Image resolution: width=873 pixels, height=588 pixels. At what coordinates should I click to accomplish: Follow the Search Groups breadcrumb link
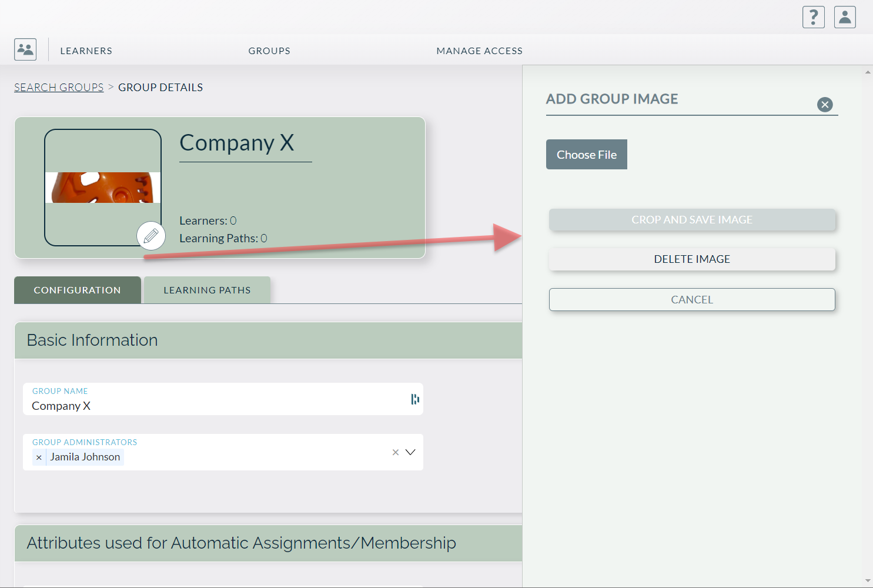click(58, 87)
